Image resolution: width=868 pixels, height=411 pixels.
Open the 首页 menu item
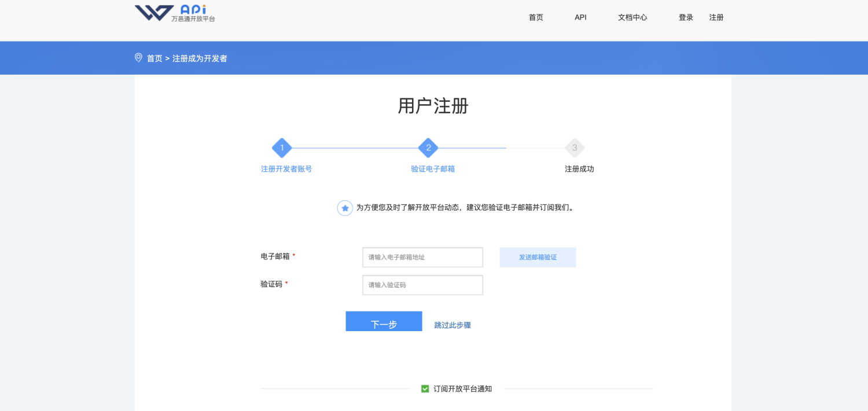click(536, 17)
